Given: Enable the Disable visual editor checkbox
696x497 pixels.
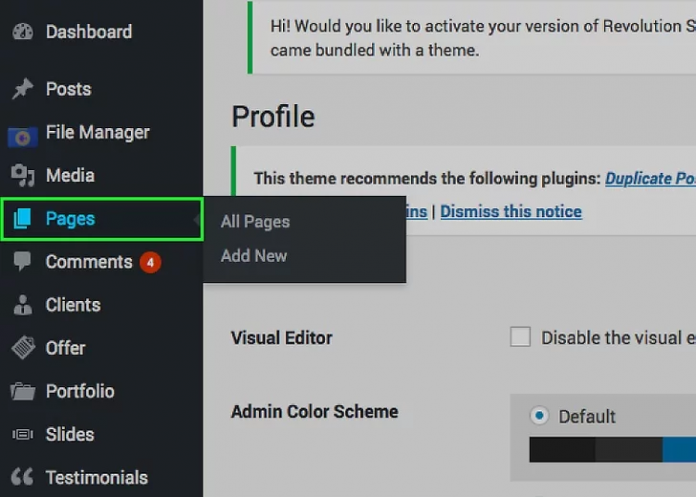Looking at the screenshot, I should 520,337.
